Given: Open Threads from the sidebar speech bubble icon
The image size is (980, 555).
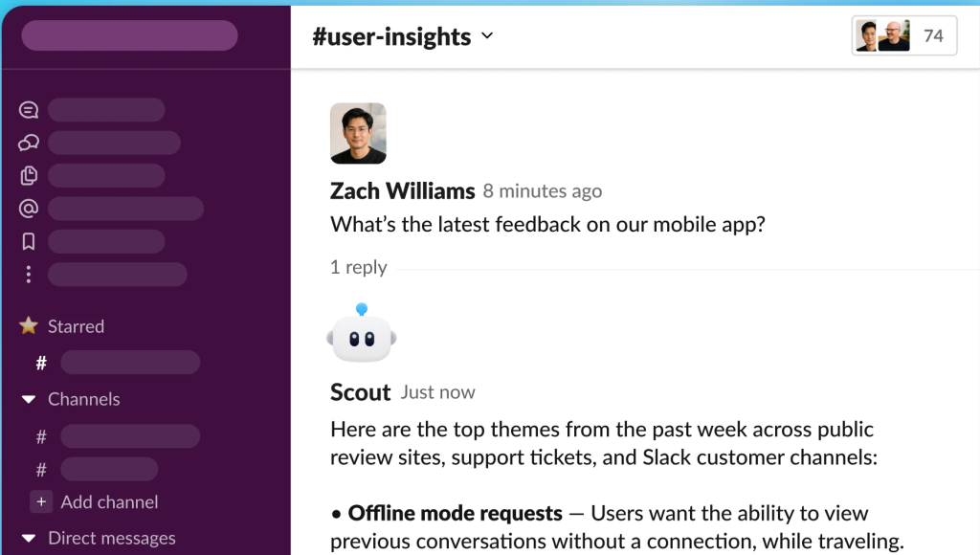Looking at the screenshot, I should click(28, 109).
